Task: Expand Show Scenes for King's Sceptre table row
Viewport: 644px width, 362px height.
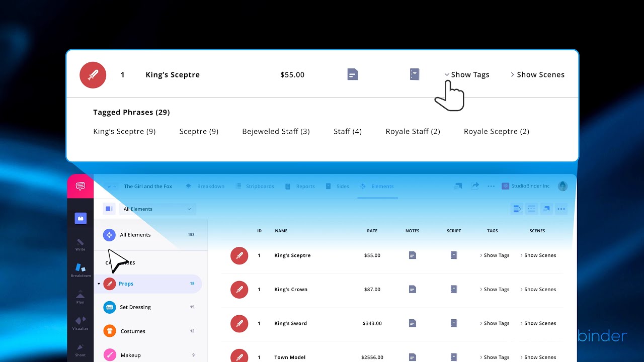Action: coord(538,255)
